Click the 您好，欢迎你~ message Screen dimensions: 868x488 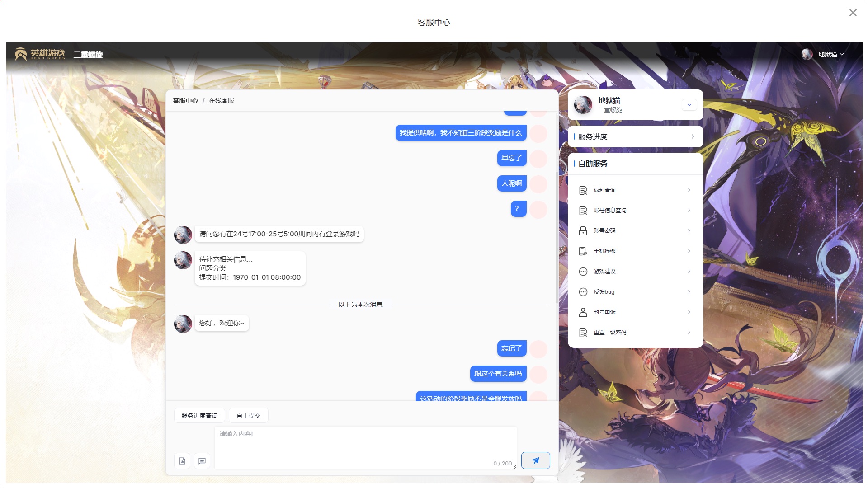222,323
